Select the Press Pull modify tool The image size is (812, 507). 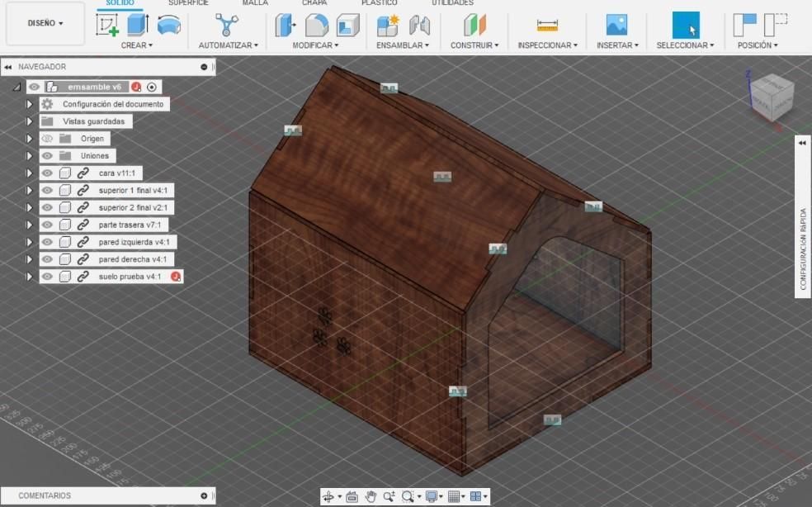point(286,25)
